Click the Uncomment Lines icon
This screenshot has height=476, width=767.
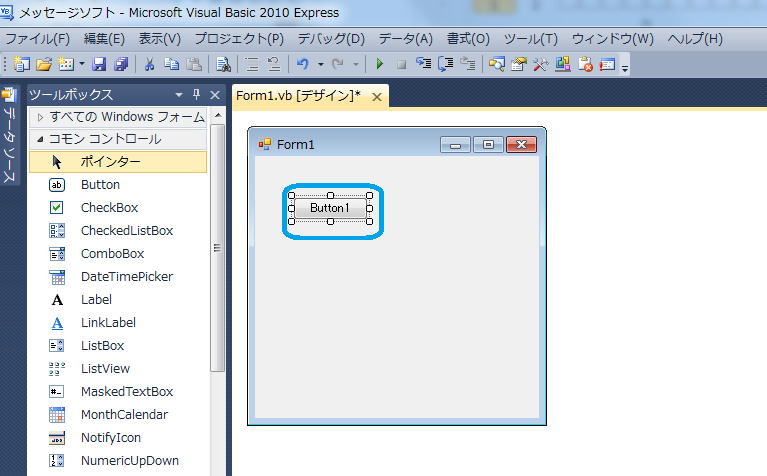pyautogui.click(x=274, y=64)
